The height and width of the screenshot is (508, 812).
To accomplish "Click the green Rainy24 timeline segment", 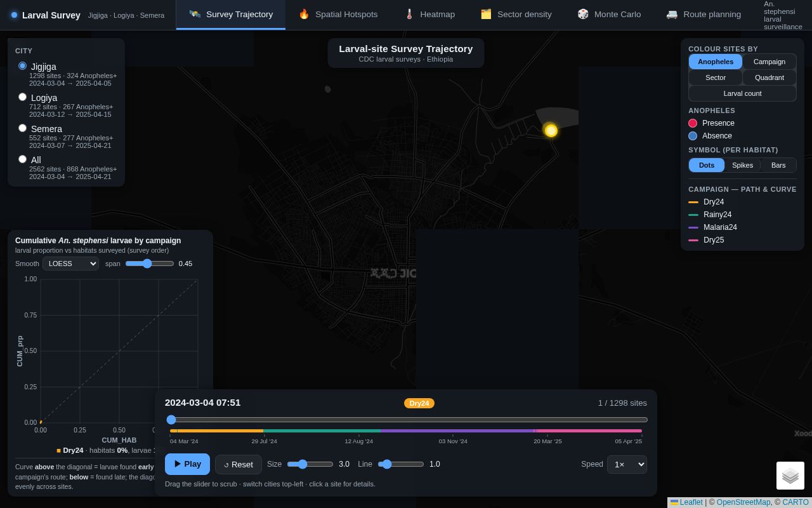I will (x=322, y=431).
